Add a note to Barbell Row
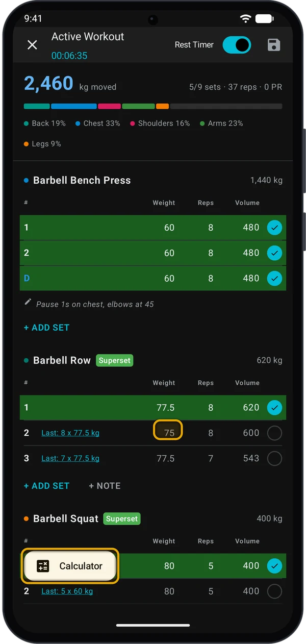This screenshot has height=644, width=306. coord(105,486)
